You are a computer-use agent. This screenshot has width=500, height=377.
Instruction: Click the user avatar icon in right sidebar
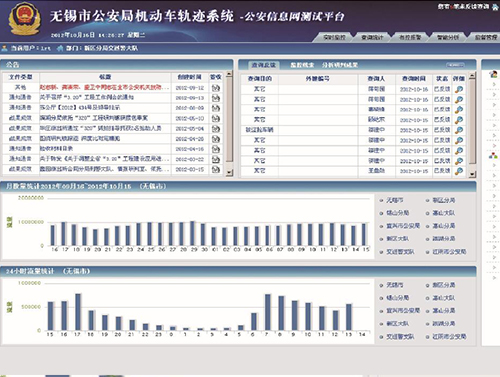[493, 74]
